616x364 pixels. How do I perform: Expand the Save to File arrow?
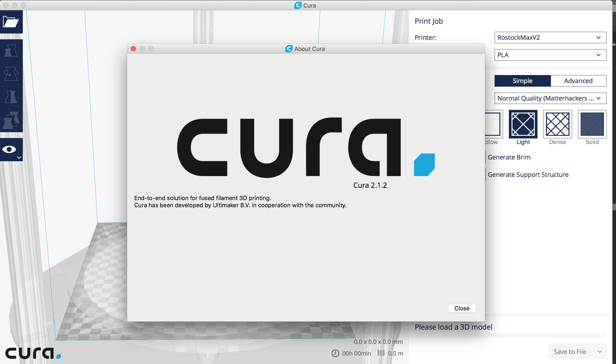coord(600,352)
